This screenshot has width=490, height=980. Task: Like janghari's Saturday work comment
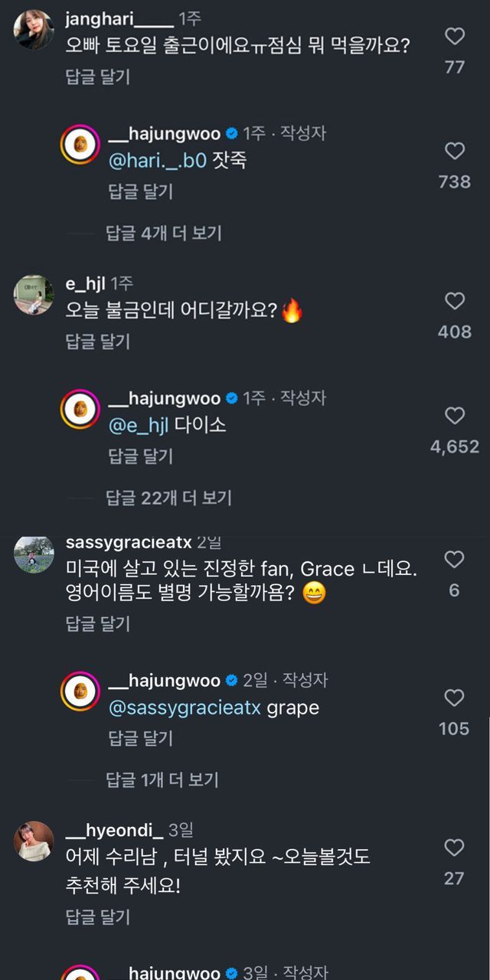tap(455, 36)
